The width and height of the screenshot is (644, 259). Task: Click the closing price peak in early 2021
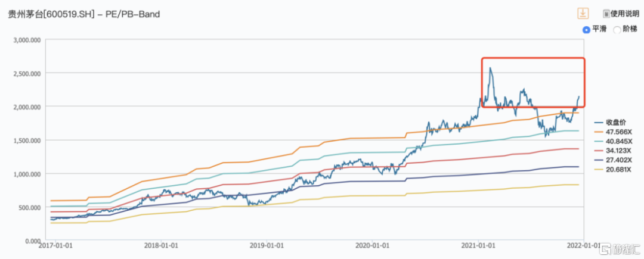490,68
